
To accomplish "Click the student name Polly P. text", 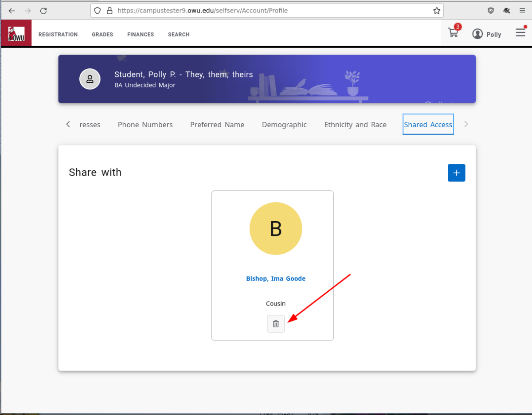I will (184, 74).
